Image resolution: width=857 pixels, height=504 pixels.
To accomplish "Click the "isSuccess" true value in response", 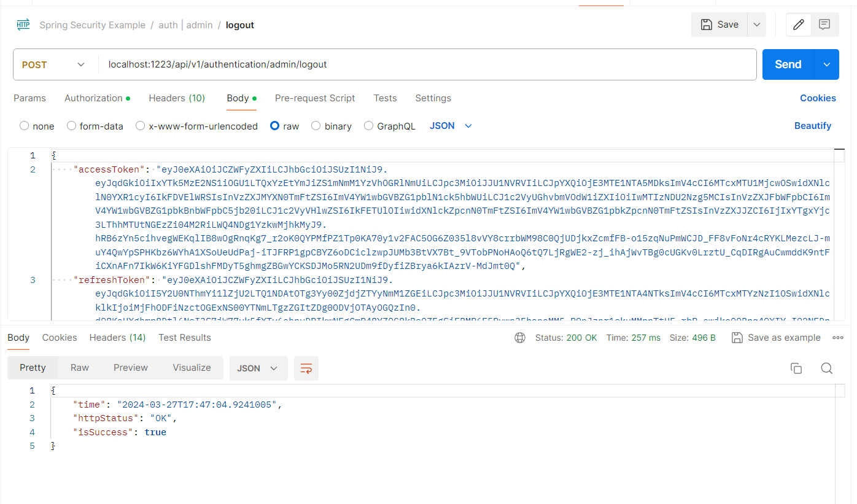I will click(155, 432).
